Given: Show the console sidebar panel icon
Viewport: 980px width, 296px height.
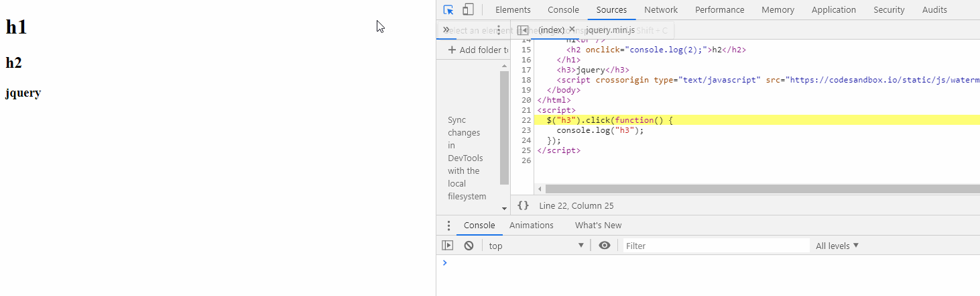Looking at the screenshot, I should point(447,246).
